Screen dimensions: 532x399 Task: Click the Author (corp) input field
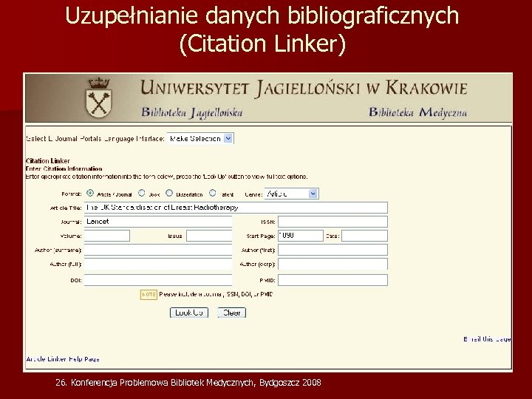(x=332, y=264)
